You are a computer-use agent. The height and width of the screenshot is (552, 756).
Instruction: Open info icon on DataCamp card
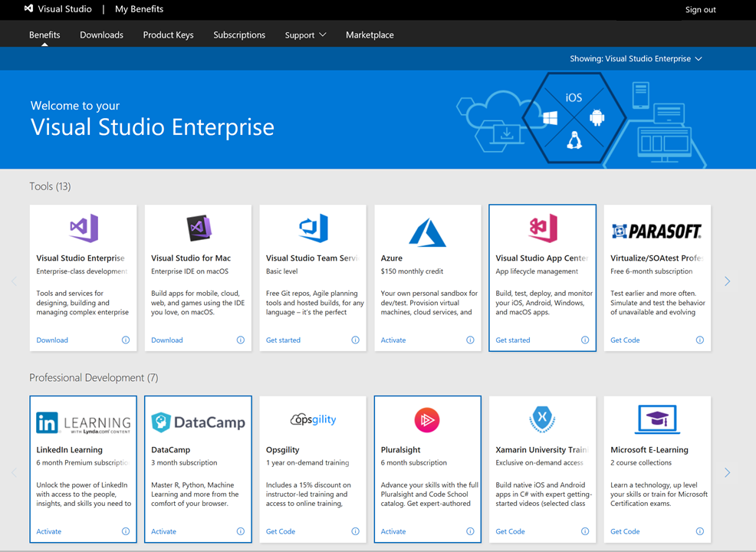click(241, 531)
